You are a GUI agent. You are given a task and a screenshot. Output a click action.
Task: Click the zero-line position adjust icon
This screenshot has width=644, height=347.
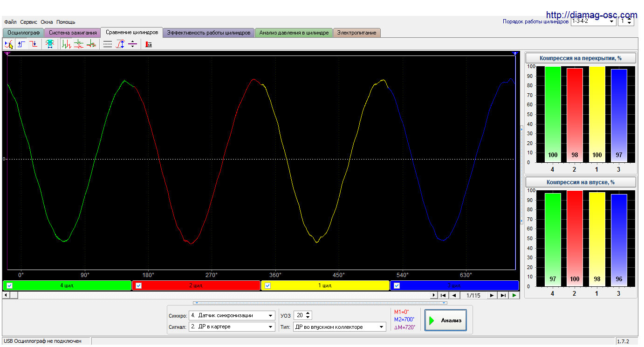[132, 44]
